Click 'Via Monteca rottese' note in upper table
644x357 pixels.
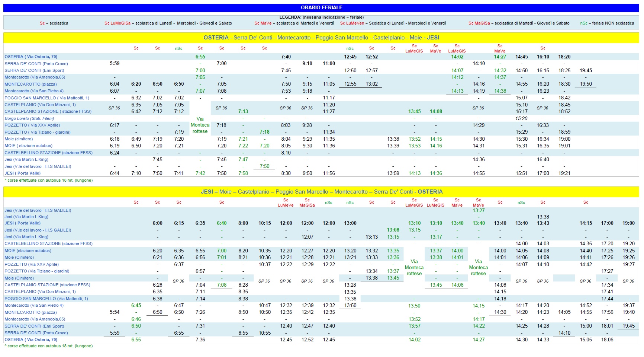(200, 125)
